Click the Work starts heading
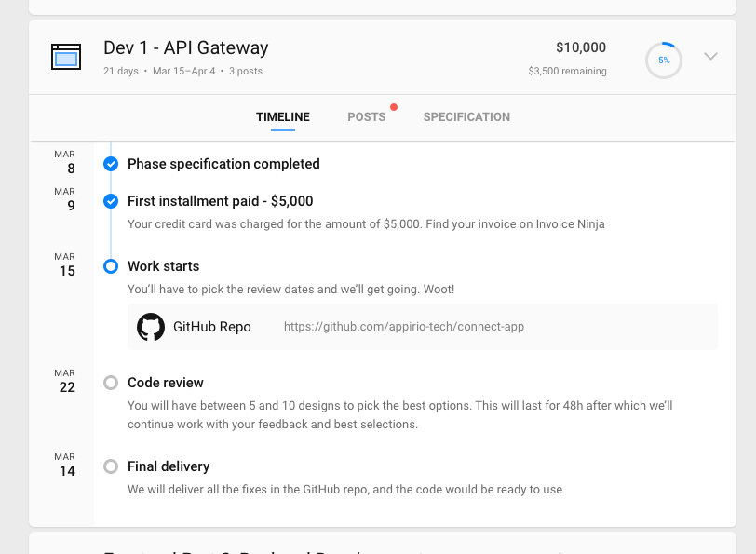 (164, 266)
